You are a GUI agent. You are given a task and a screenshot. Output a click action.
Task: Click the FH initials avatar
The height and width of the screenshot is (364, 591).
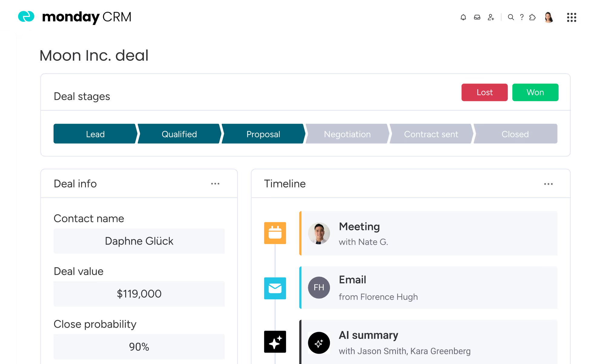pos(319,288)
